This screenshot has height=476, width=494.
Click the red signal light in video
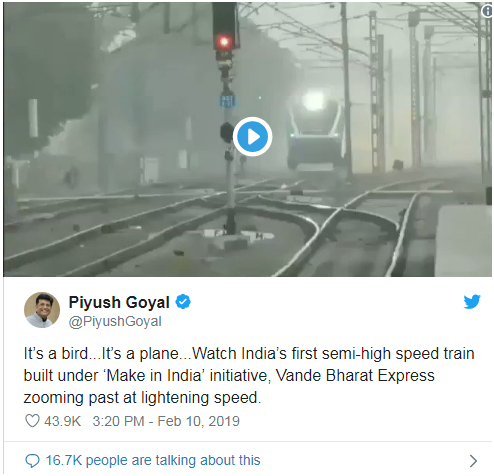tap(224, 42)
